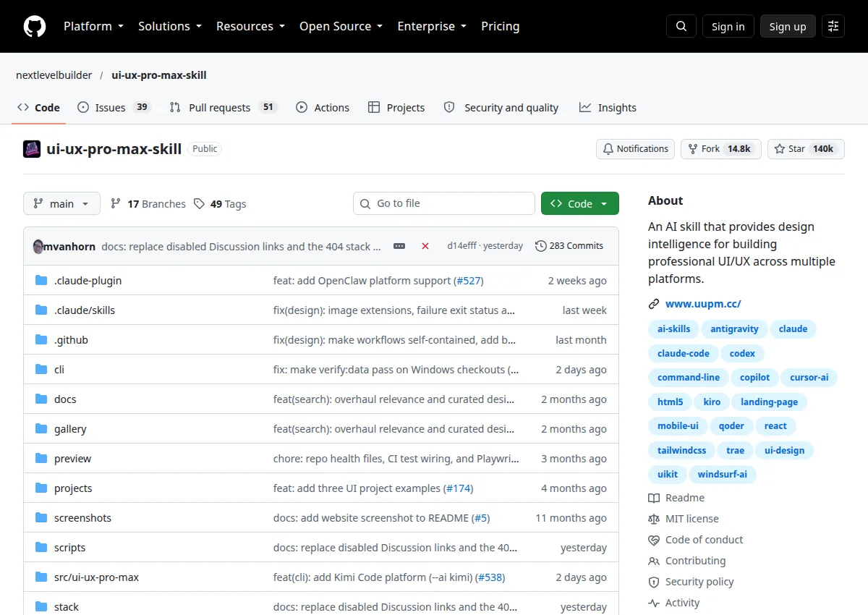This screenshot has height=615, width=868.
Task: Expand the commit message ellipsis icon
Action: tap(399, 246)
